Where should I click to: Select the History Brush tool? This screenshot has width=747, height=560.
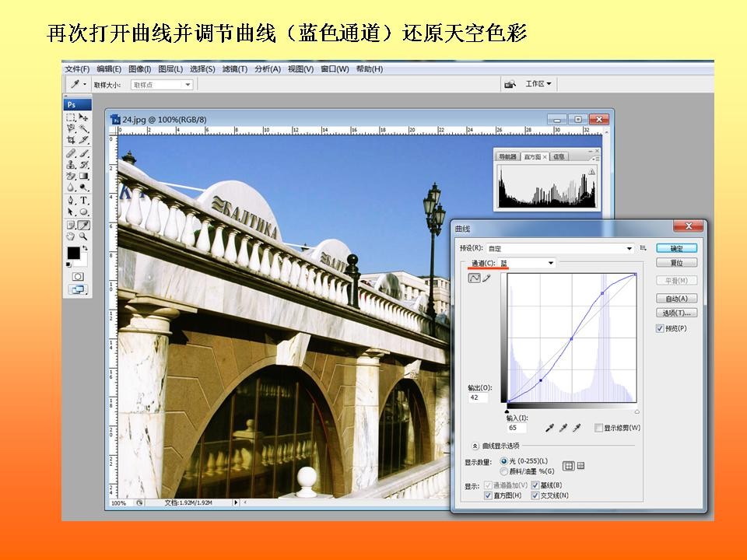[x=84, y=165]
